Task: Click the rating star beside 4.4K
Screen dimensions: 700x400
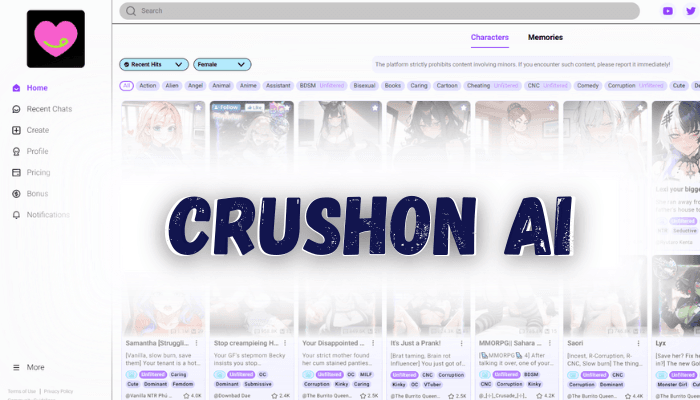Action: [628, 396]
